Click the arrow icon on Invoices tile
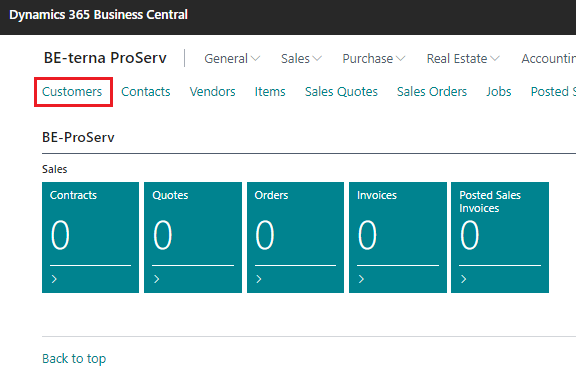The height and width of the screenshot is (378, 576). pyautogui.click(x=361, y=279)
